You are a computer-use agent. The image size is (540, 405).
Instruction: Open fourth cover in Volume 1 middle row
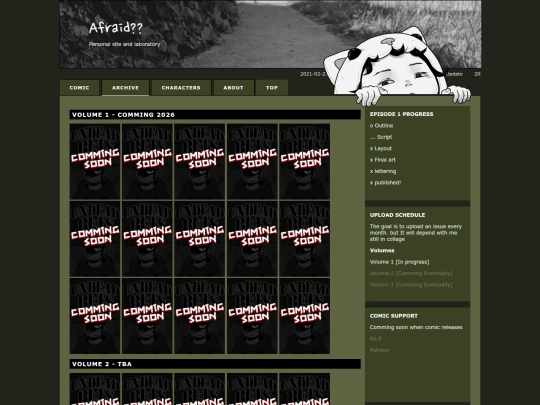[x=252, y=239]
